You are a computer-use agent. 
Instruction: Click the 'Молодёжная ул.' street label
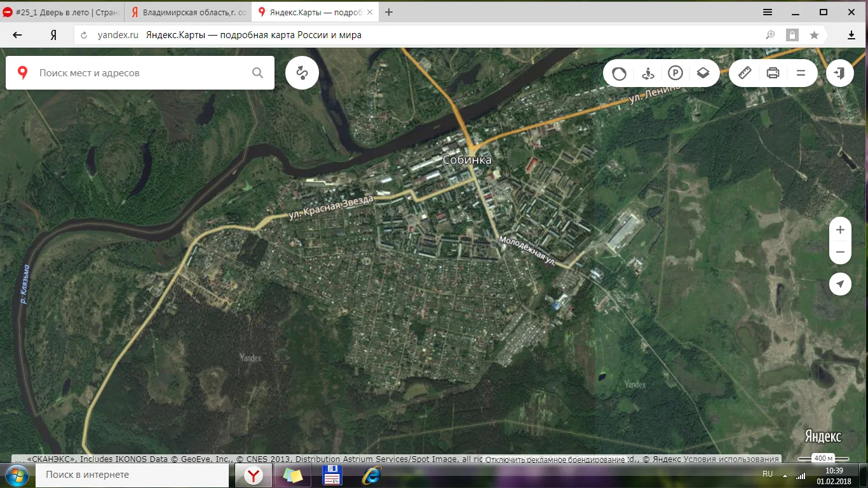point(527,251)
